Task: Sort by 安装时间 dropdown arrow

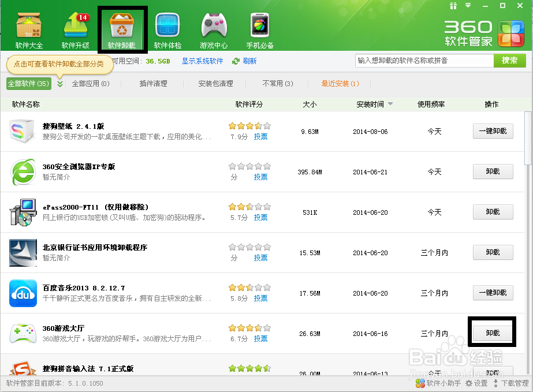Action: (x=390, y=104)
